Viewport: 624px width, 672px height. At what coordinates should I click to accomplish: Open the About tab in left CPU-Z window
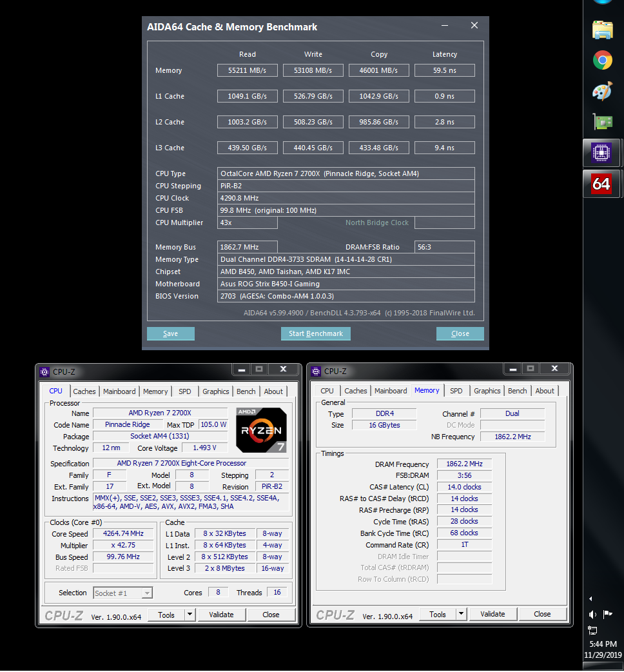point(273,391)
